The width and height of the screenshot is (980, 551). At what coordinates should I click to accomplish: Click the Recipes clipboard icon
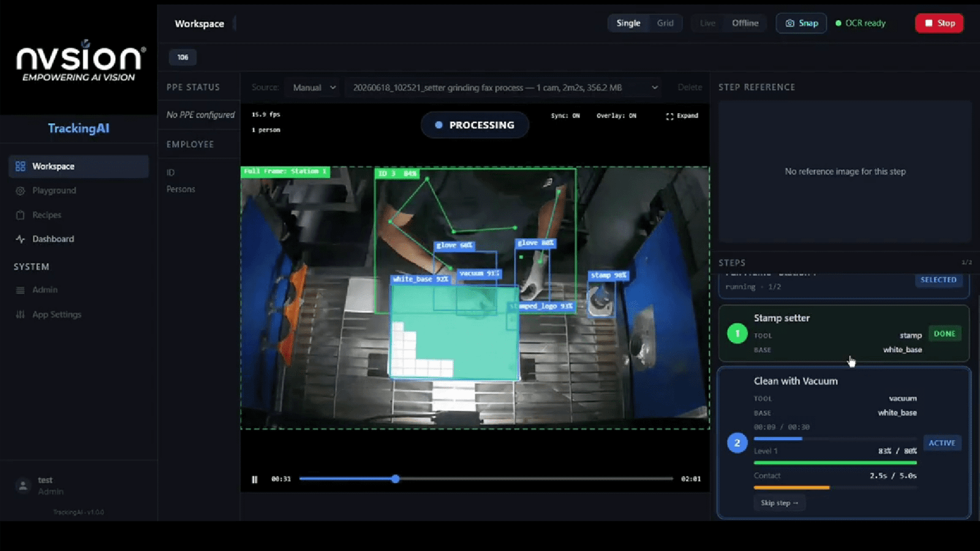click(x=20, y=215)
